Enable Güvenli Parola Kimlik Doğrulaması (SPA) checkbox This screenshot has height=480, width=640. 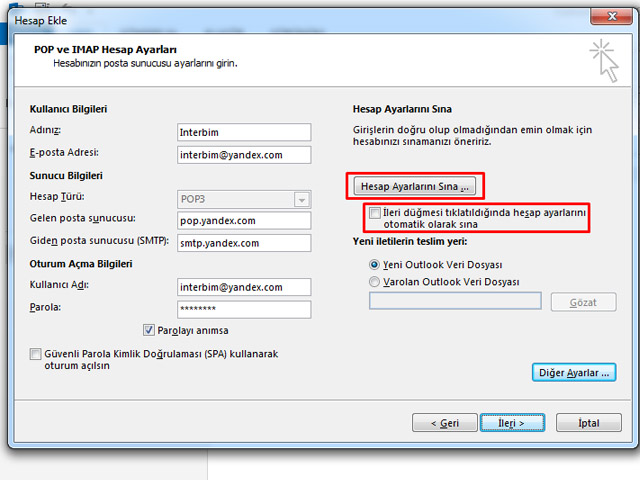(37, 354)
